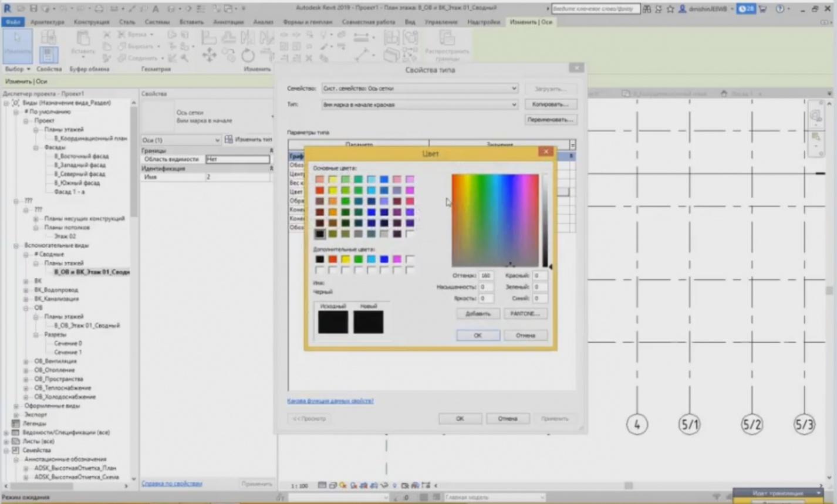
Task: Open the Семейство dropdown in type properties
Action: pyautogui.click(x=513, y=89)
